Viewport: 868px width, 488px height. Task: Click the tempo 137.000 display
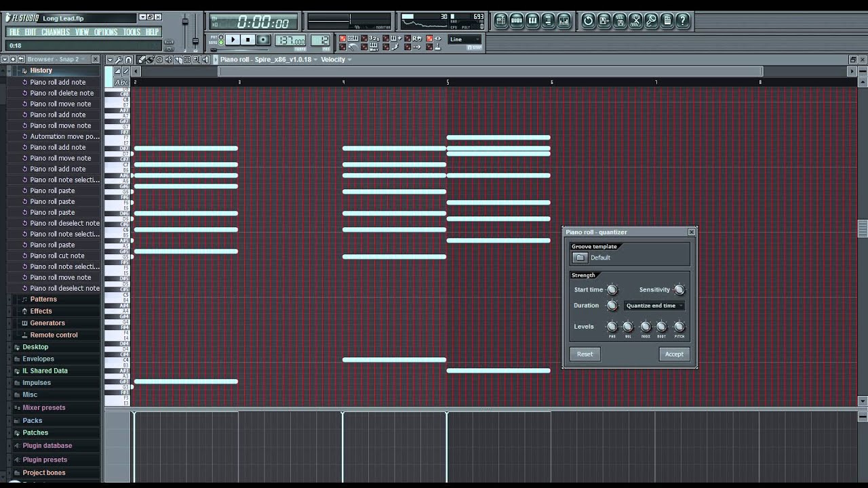coord(290,41)
